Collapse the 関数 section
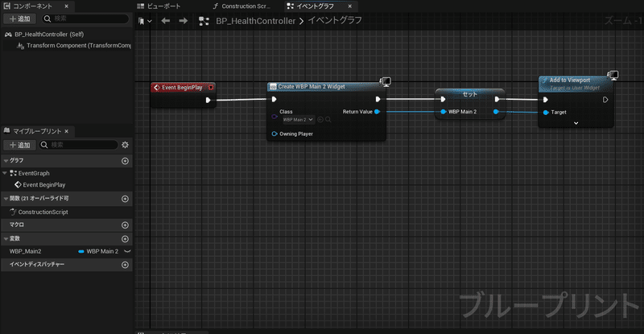This screenshot has width=644, height=334. (6, 199)
